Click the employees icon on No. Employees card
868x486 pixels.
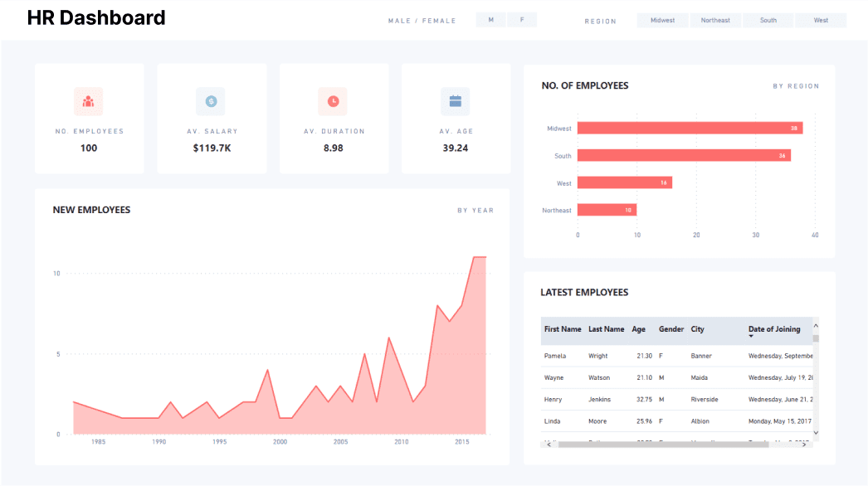(x=89, y=101)
